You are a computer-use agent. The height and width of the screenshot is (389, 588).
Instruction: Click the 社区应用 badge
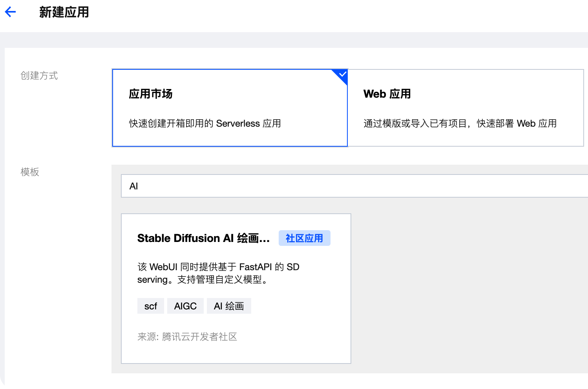(x=305, y=238)
